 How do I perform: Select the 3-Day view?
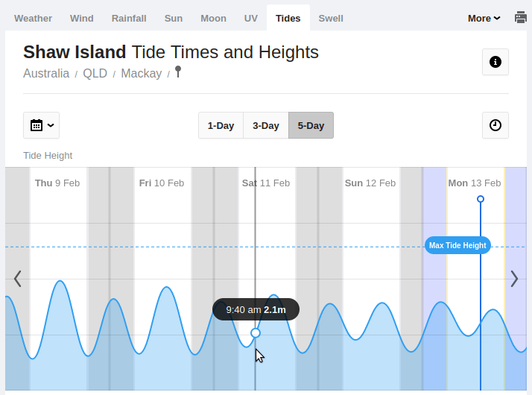(266, 125)
